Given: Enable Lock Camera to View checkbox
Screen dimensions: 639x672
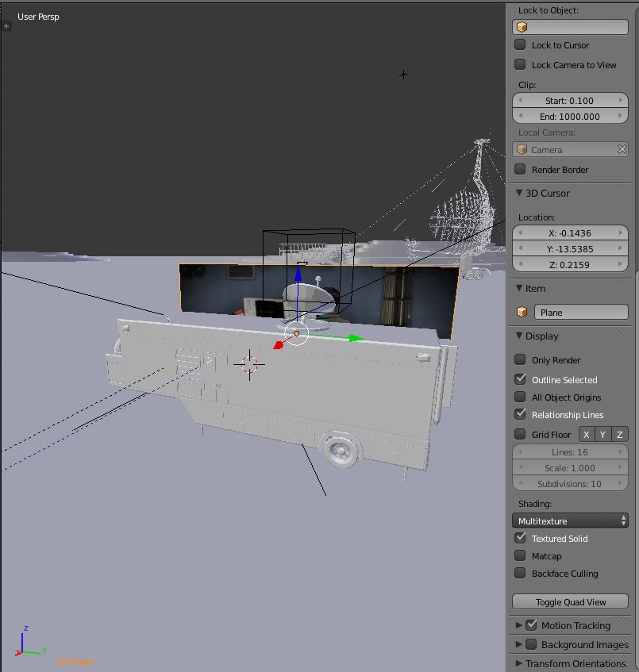Looking at the screenshot, I should tap(520, 64).
